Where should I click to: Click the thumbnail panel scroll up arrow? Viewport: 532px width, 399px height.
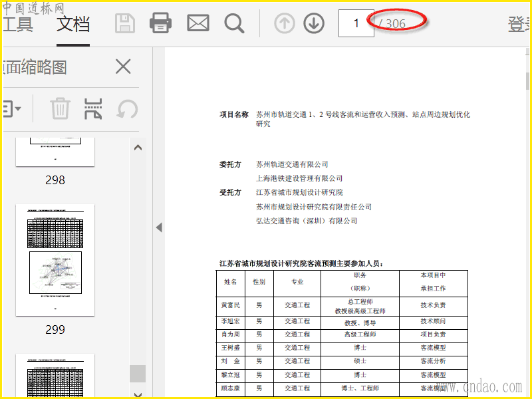(x=138, y=148)
